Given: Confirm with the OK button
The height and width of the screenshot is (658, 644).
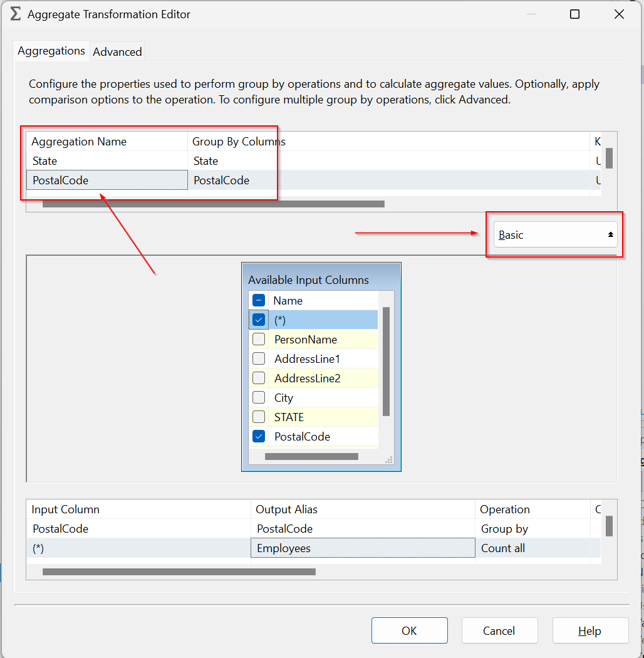Looking at the screenshot, I should 410,630.
